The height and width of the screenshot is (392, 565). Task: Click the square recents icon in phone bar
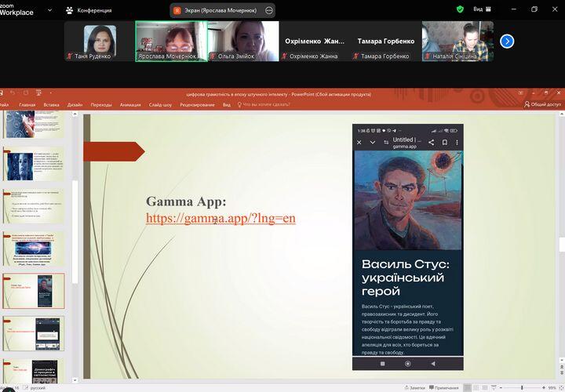pyautogui.click(x=383, y=364)
